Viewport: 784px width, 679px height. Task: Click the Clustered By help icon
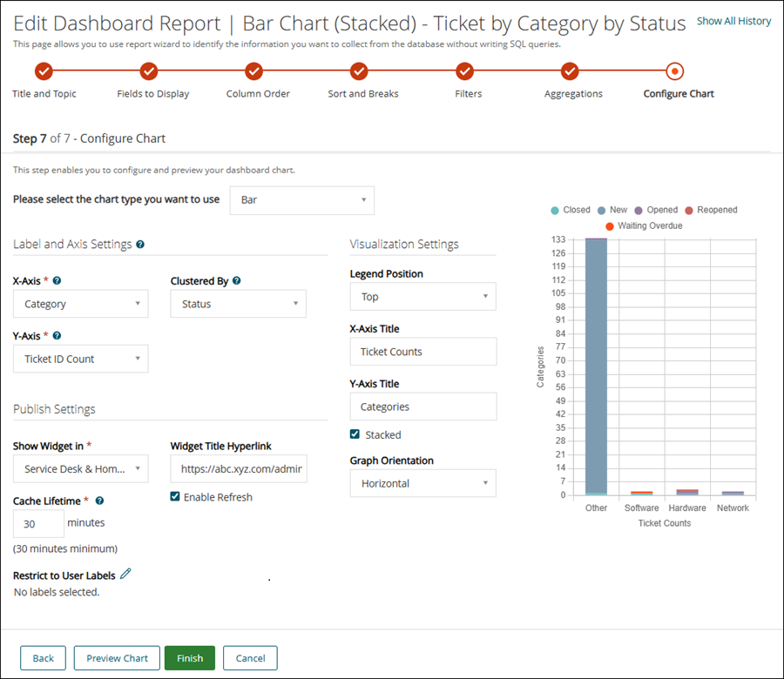tap(237, 281)
